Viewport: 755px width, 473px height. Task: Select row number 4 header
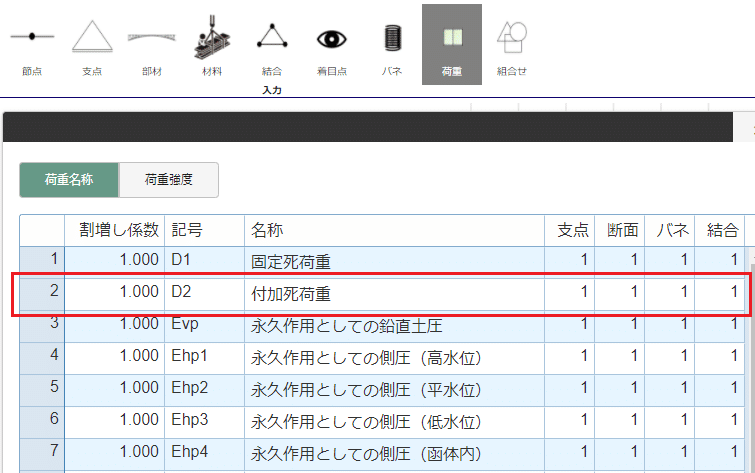(x=42, y=356)
